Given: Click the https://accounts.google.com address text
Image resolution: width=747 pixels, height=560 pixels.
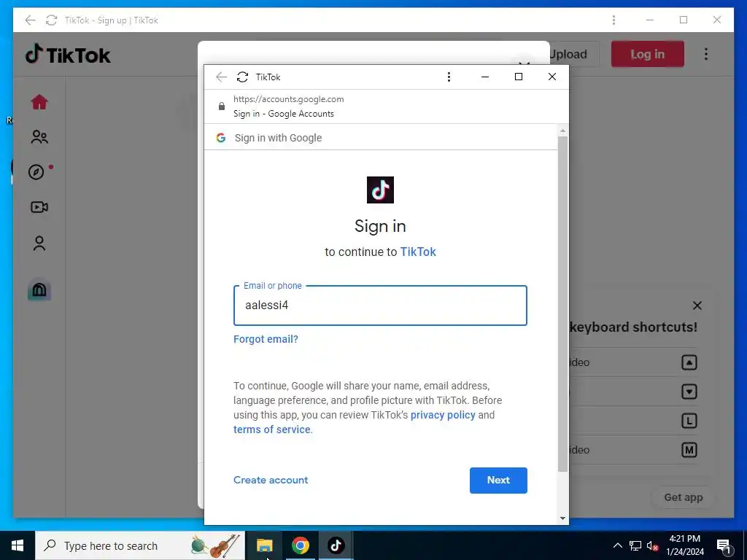Looking at the screenshot, I should (289, 99).
